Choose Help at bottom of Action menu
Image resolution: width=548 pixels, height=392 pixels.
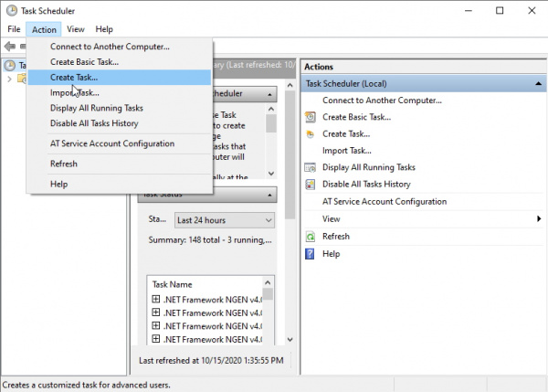(x=120, y=185)
